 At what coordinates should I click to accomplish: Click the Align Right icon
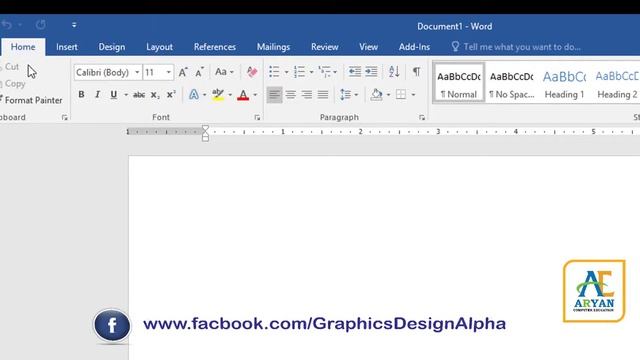point(307,95)
